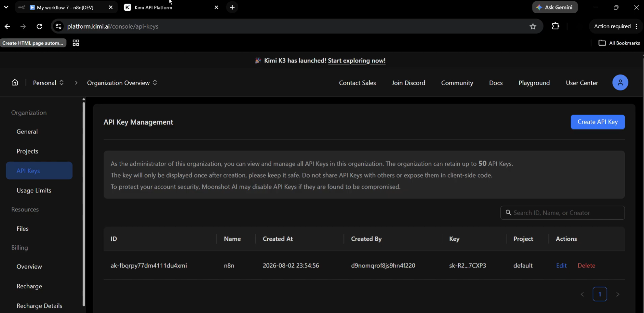644x313 pixels.
Task: Click the Ask Gemini button
Action: [555, 7]
